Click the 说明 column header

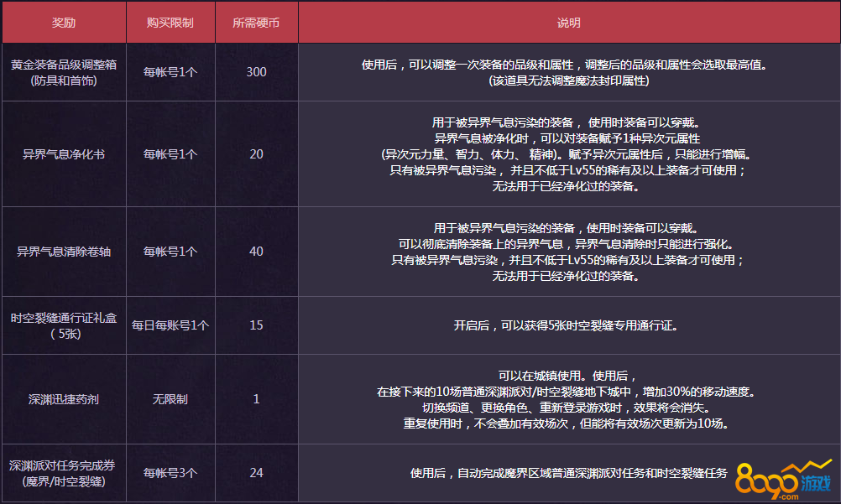[x=568, y=23]
